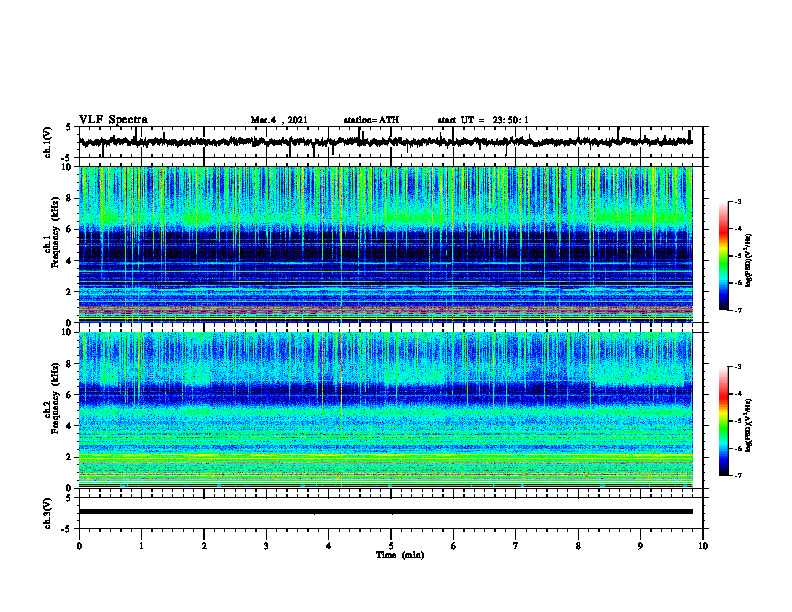Click the ch.2 spectrogram "2" kHz tick label
Viewport: 792px width, 612px height.
tap(69, 457)
